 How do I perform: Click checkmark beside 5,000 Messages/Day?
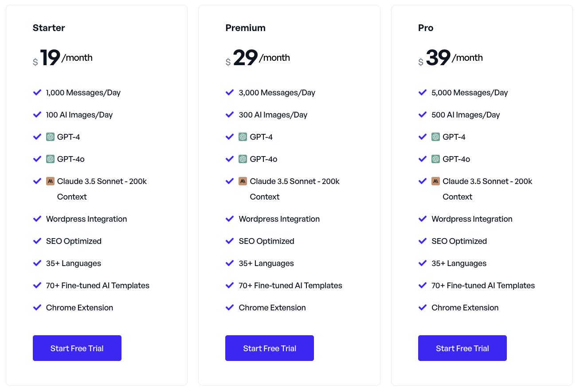coord(423,93)
